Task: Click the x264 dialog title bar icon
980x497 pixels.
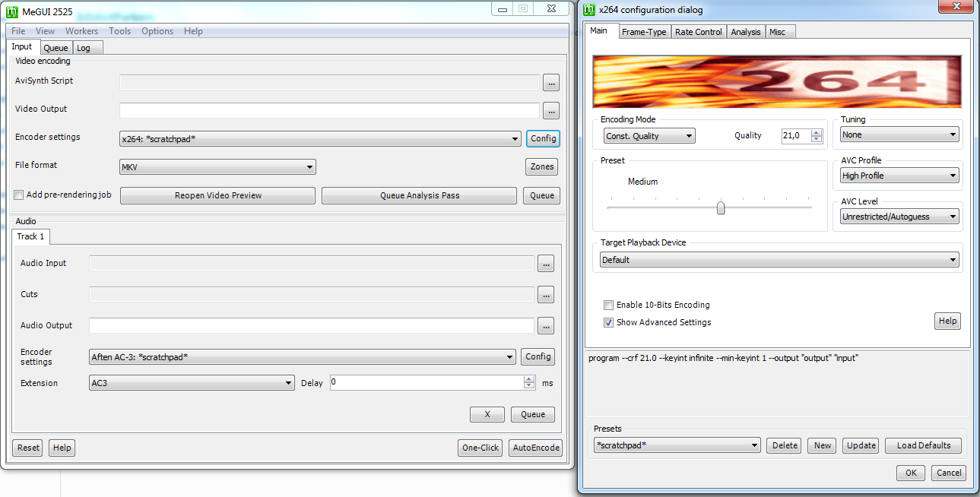Action: (x=590, y=10)
